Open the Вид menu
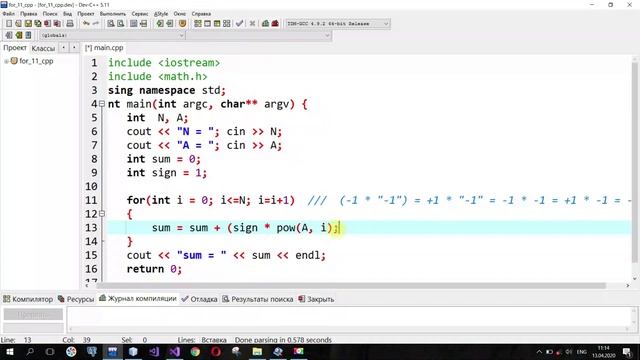Image resolution: width=640 pixels, height=360 pixels. click(67, 14)
